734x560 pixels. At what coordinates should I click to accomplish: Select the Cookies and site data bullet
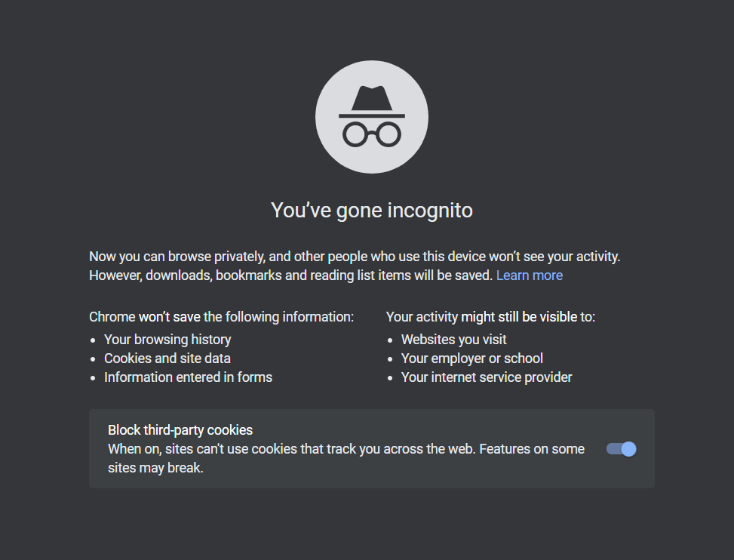click(x=167, y=358)
